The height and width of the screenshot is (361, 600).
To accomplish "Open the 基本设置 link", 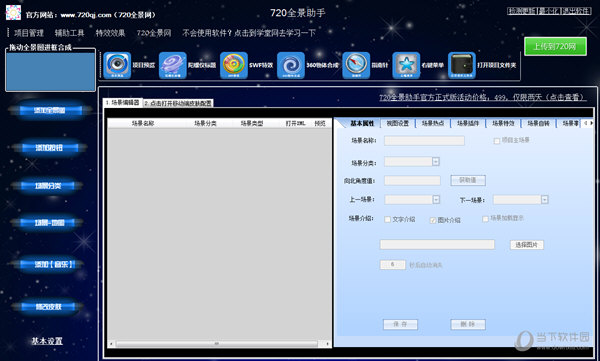I will [47, 341].
